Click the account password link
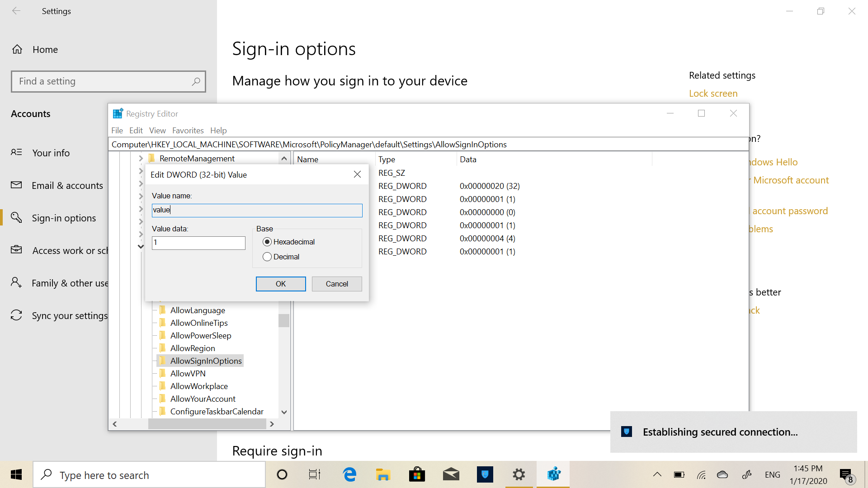Viewport: 868px width, 488px height. coord(790,211)
